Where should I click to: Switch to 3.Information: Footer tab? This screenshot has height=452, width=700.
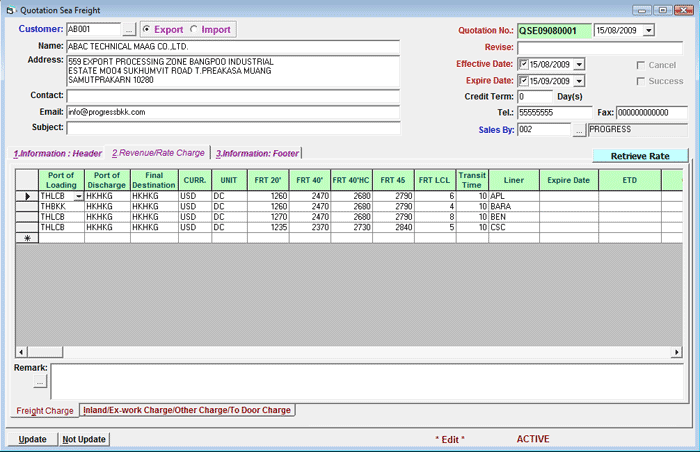[257, 153]
